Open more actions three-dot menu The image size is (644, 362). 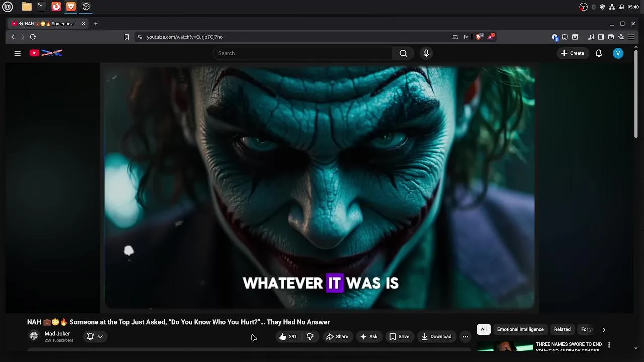[465, 337]
